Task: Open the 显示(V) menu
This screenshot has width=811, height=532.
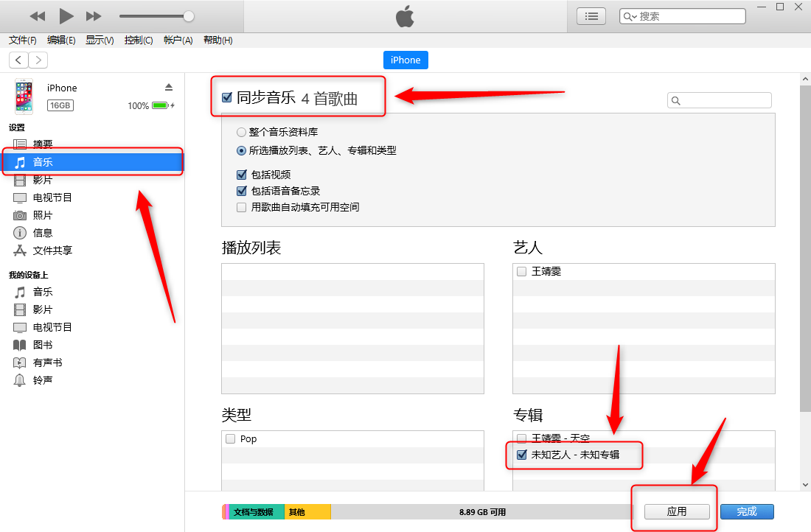Action: coord(100,41)
